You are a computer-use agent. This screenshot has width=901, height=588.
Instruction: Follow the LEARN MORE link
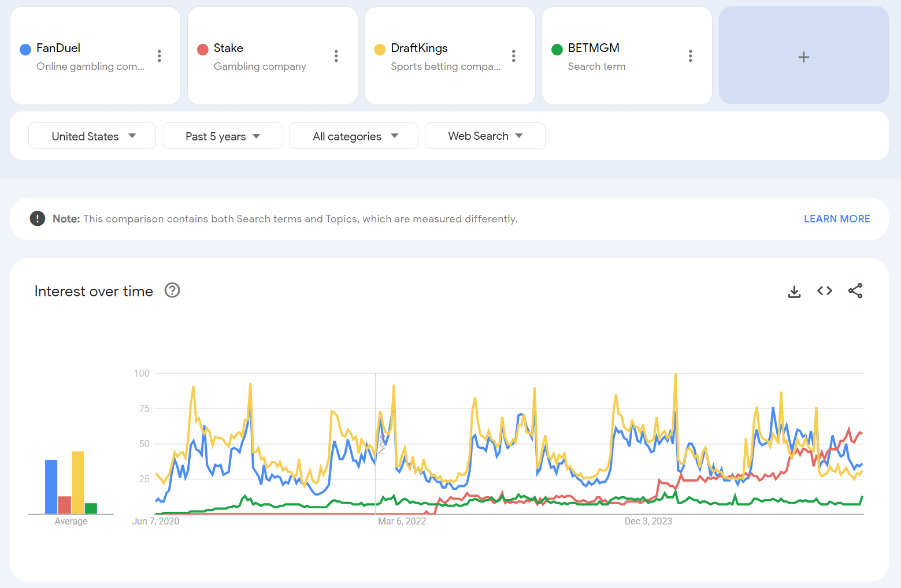(x=837, y=219)
